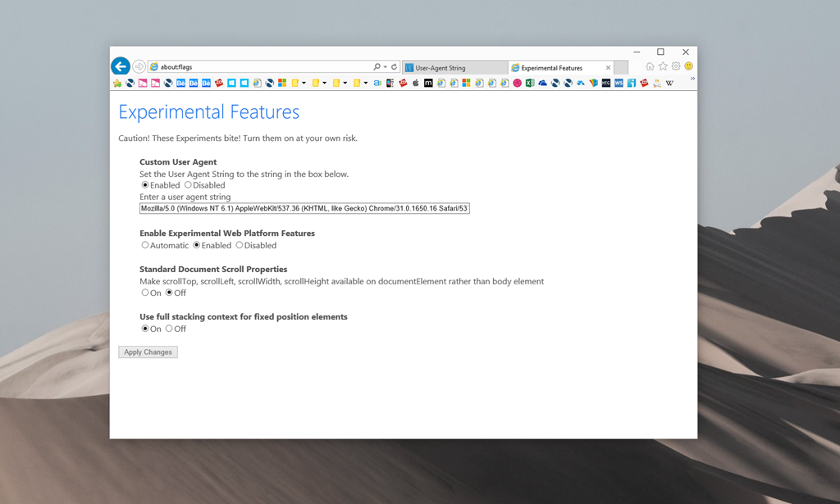840x504 pixels.
Task: Expand the favorites bar overflow chevron
Action: click(x=692, y=79)
